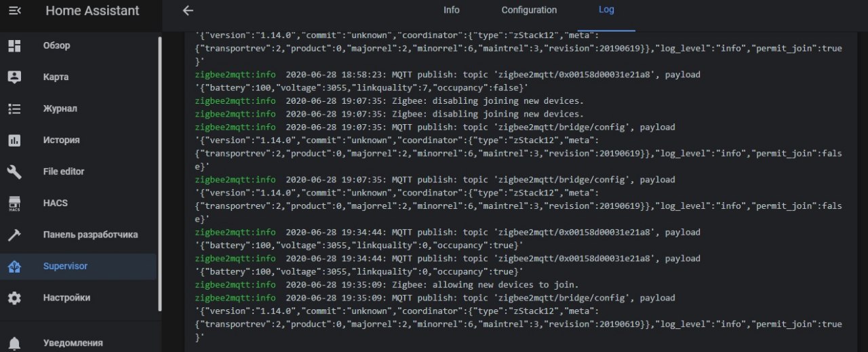Switch to the Configuration tab
The width and height of the screenshot is (868, 352).
529,10
